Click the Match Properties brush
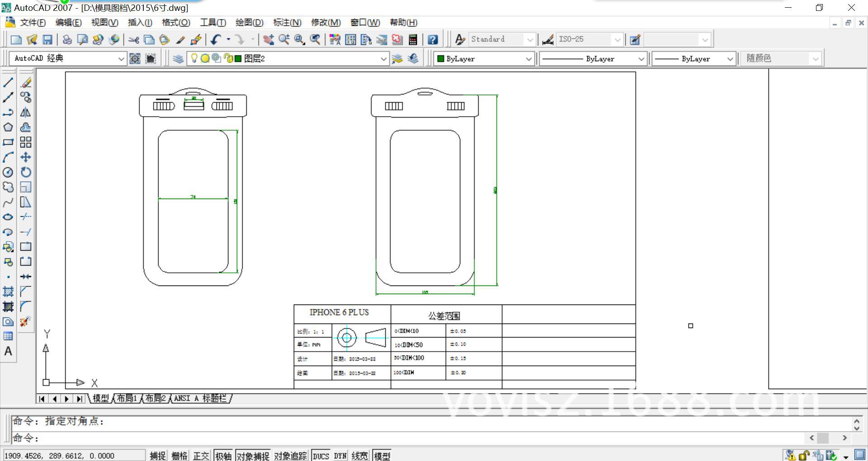 click(180, 40)
